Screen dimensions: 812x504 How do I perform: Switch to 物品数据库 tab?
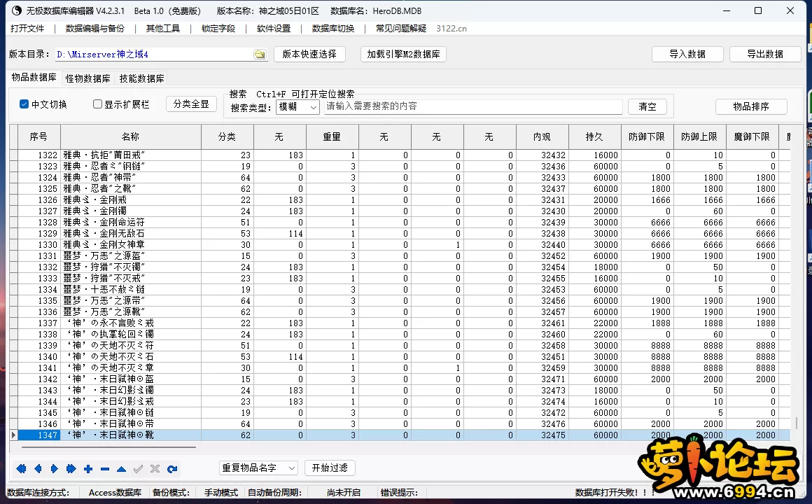point(34,77)
